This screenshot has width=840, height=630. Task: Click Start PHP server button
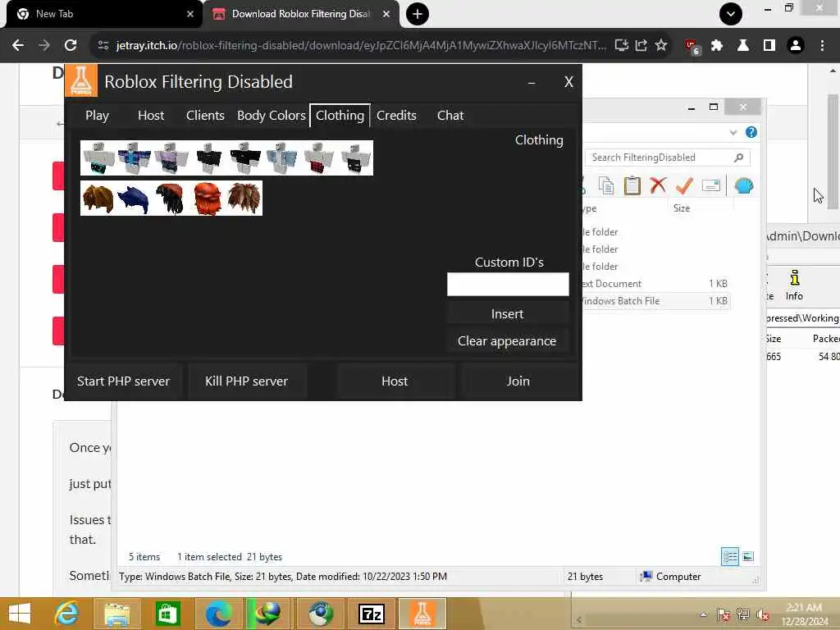coord(123,381)
